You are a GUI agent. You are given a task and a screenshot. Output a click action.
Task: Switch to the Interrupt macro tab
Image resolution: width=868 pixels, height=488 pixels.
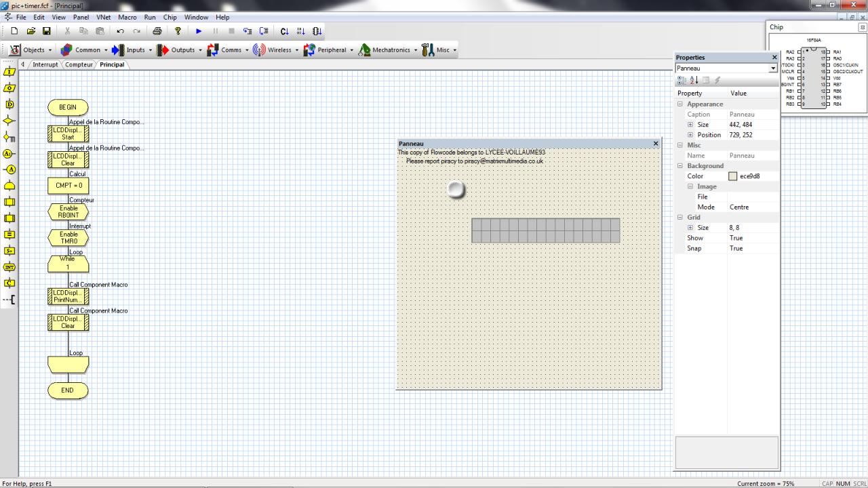tap(45, 65)
